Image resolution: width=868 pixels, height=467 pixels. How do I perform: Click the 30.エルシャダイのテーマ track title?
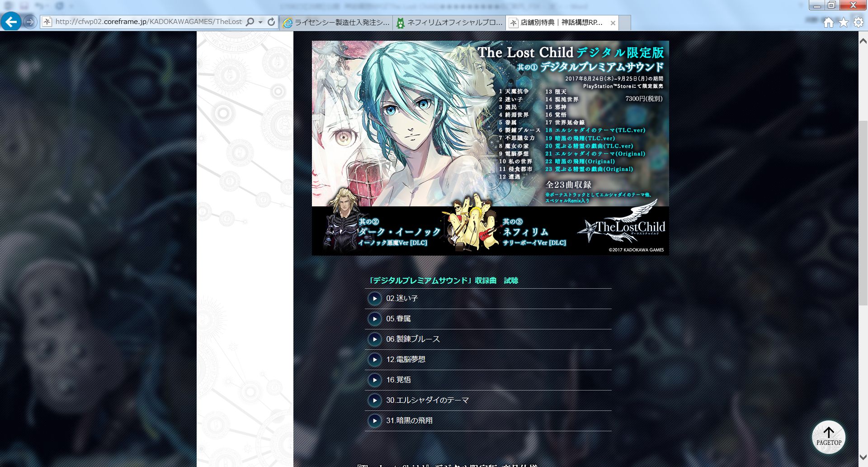[427, 400]
